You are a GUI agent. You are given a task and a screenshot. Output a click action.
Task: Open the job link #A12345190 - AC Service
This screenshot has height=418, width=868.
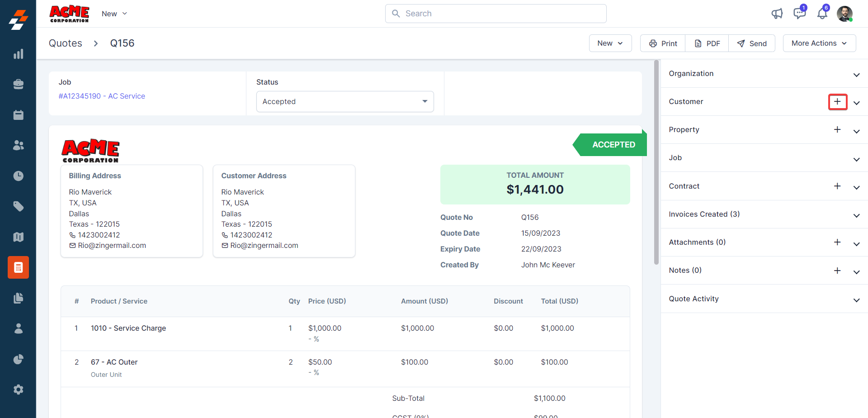(102, 96)
